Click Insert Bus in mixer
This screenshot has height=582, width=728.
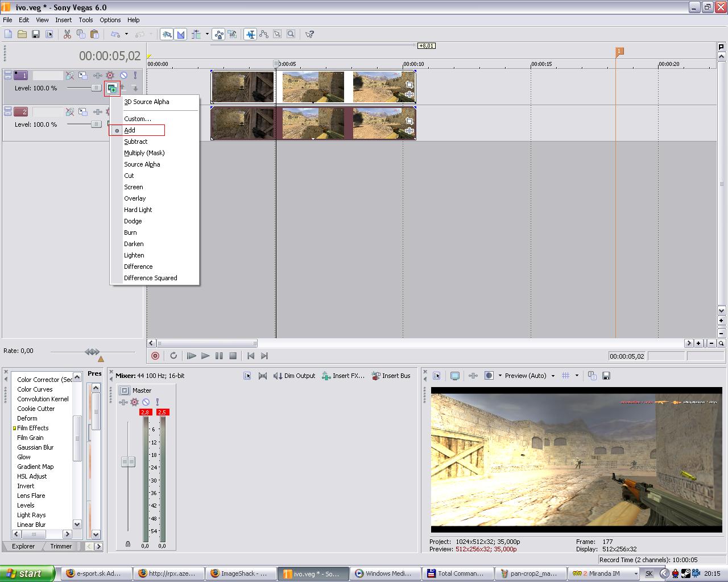click(x=391, y=376)
